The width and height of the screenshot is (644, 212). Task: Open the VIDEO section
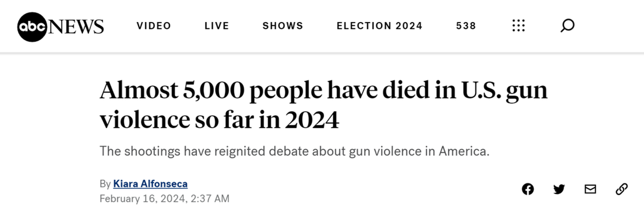tap(154, 26)
